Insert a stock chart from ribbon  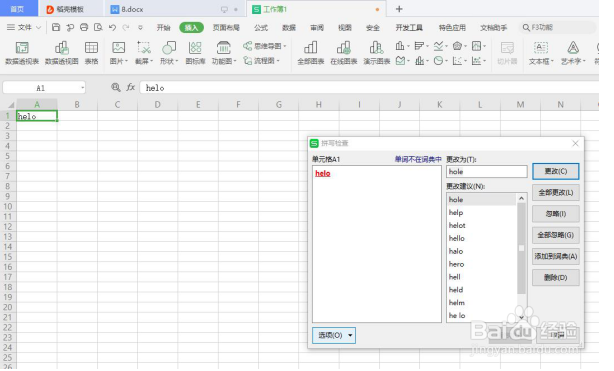click(x=421, y=61)
